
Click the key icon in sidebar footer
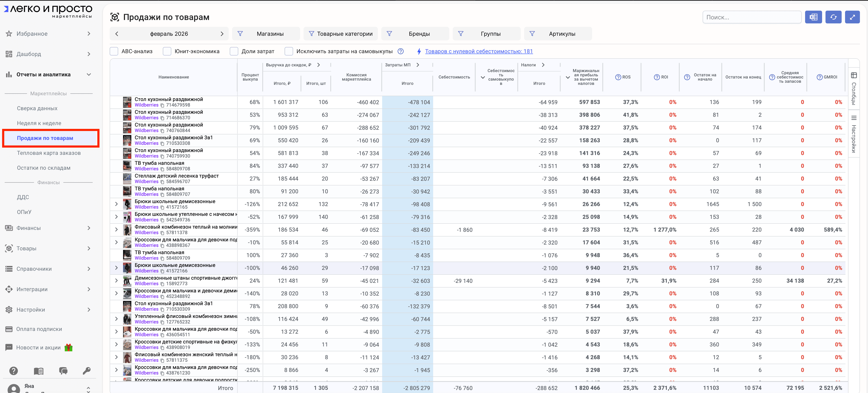tap(87, 371)
